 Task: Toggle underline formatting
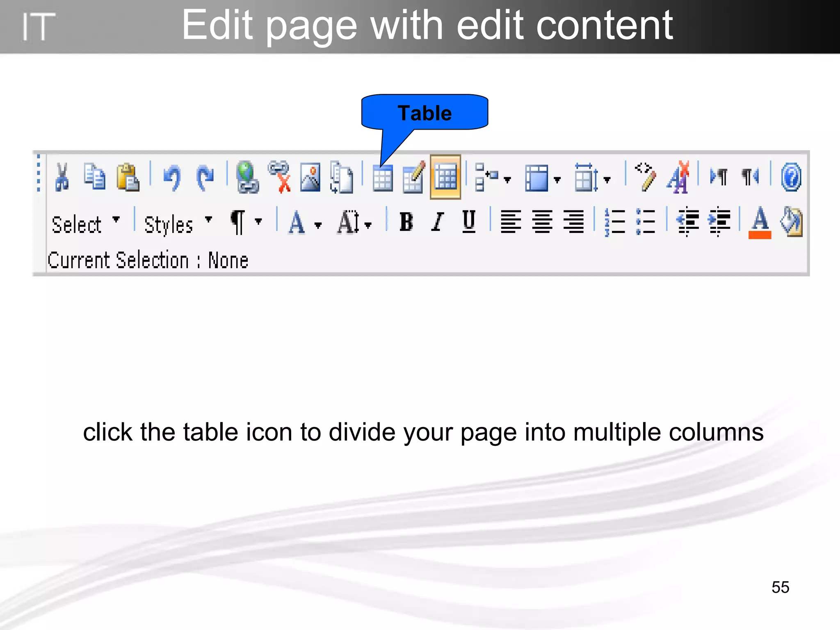click(x=469, y=222)
